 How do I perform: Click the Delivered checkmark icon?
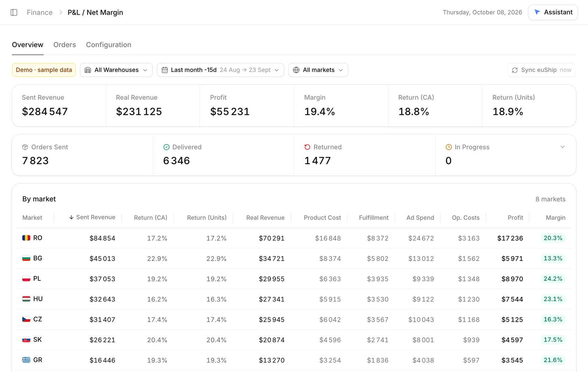tap(166, 147)
